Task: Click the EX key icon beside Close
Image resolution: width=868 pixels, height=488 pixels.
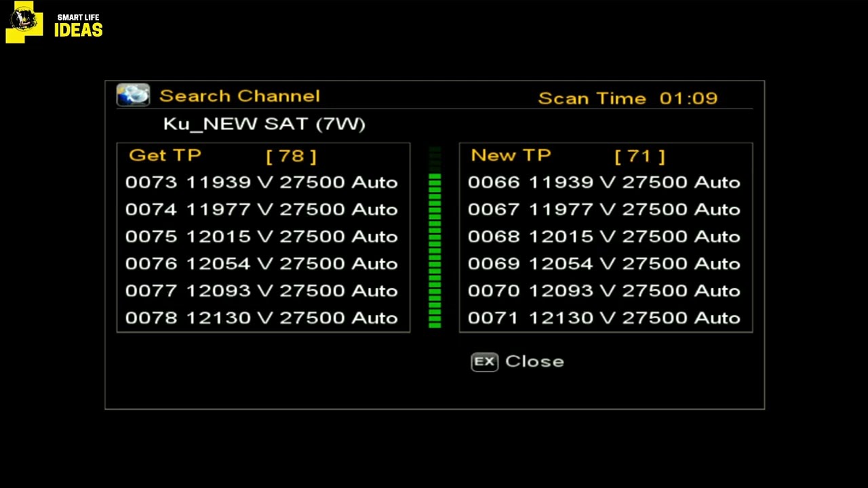Action: point(484,362)
